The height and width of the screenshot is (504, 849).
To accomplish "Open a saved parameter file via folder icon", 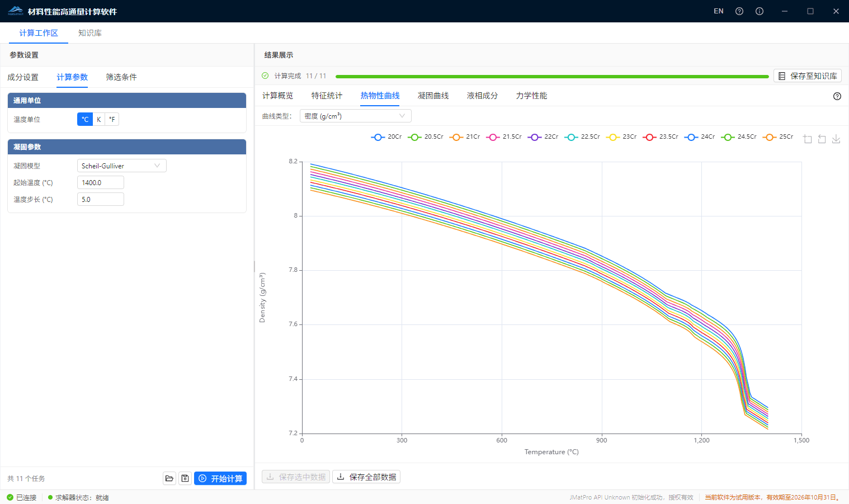I will pyautogui.click(x=169, y=478).
